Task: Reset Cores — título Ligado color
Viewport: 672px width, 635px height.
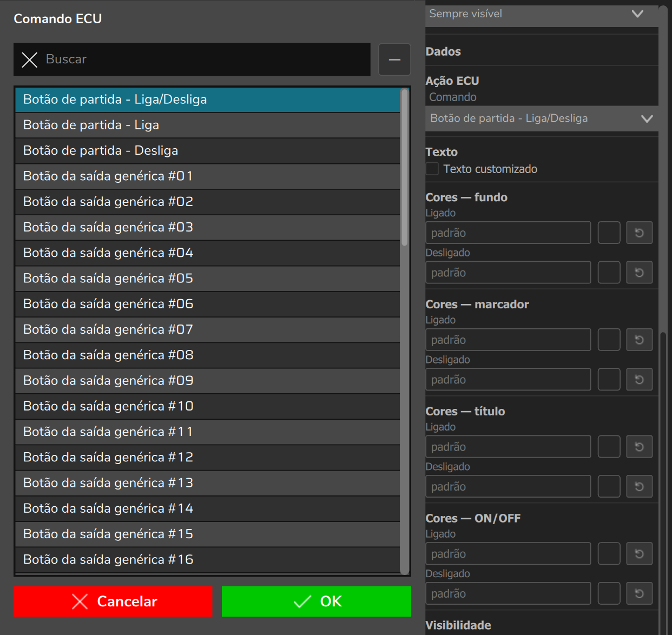Action: 639,447
